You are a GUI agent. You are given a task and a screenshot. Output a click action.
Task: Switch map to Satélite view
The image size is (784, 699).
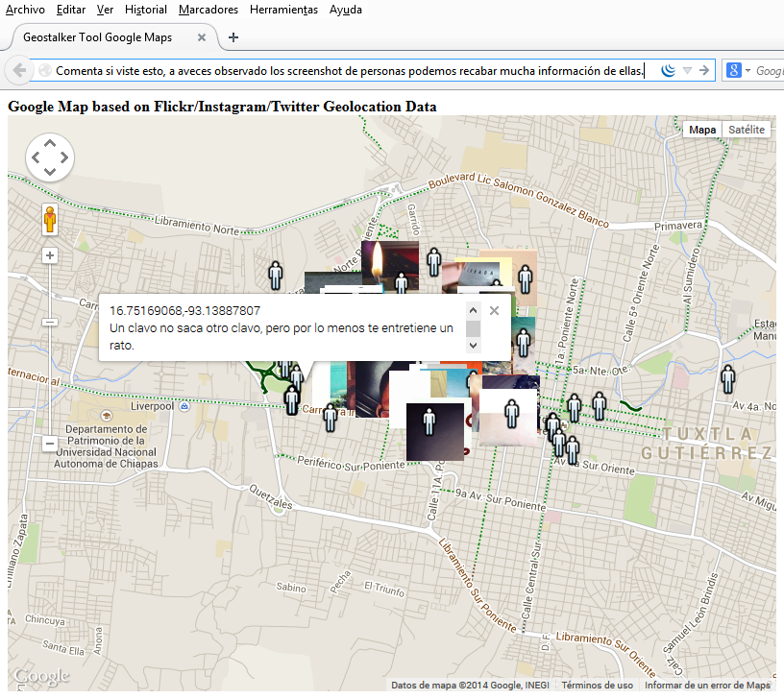[746, 130]
